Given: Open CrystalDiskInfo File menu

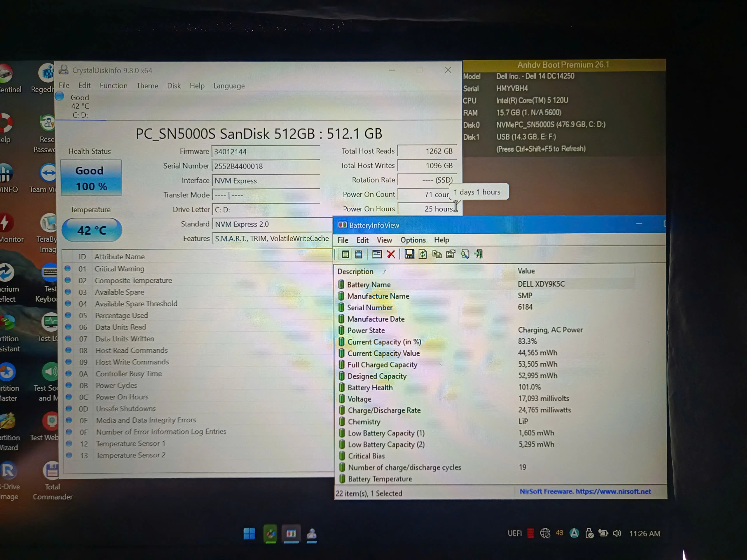Looking at the screenshot, I should coord(64,85).
